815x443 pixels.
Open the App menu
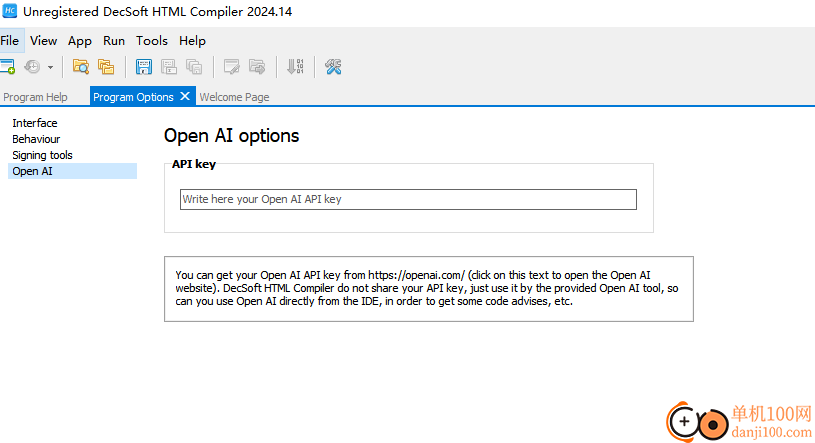(80, 41)
